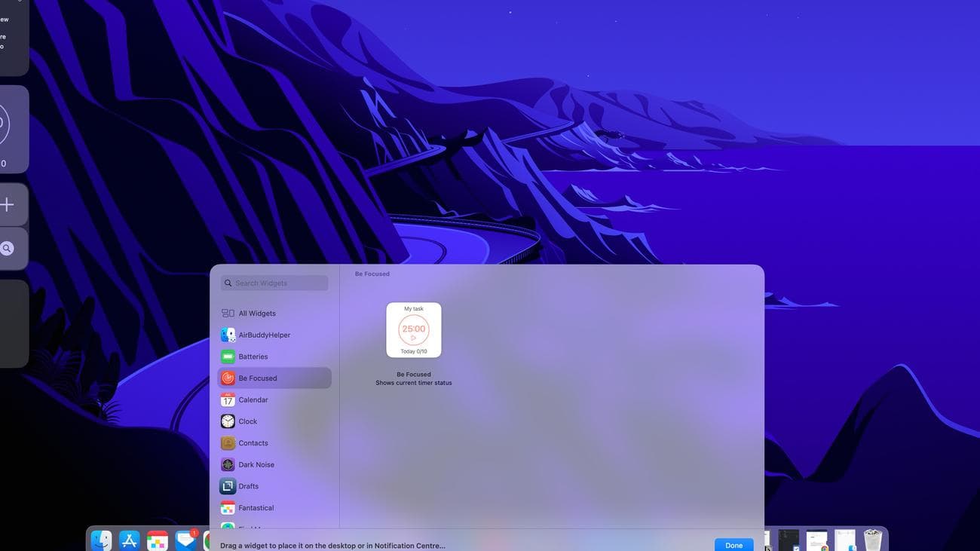Click the Clock icon in the widget list

point(228,421)
